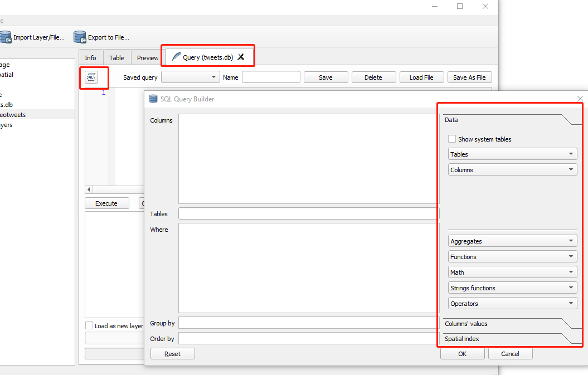Screen dimensions: 588x375
Task: Expand the Saved query combo box
Action: (x=190, y=77)
